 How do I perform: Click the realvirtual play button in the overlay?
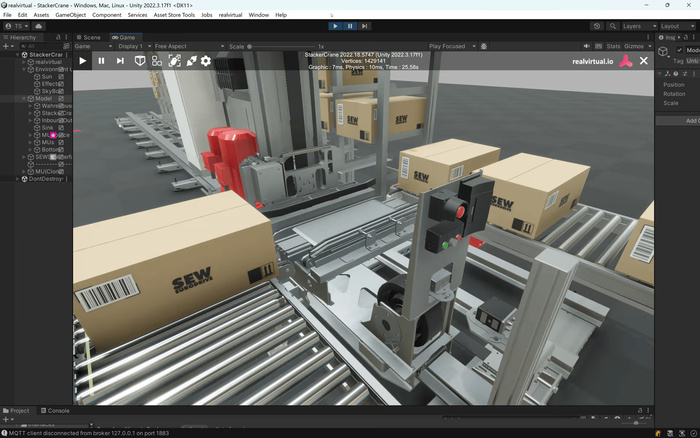(83, 61)
